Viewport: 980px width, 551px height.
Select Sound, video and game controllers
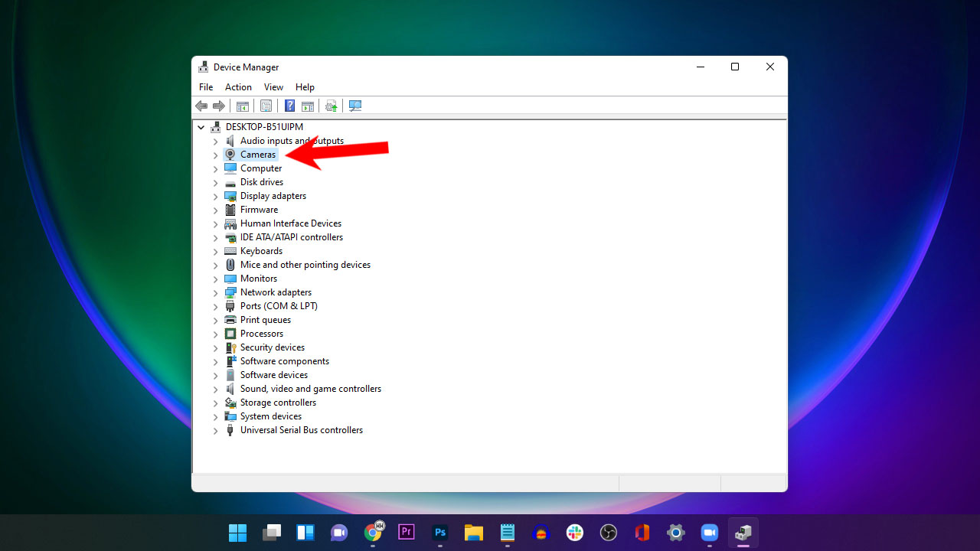point(310,388)
